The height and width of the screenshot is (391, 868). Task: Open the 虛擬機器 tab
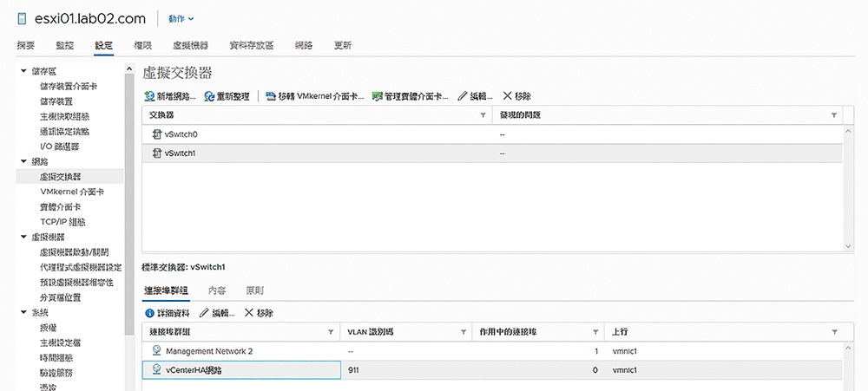pos(190,46)
